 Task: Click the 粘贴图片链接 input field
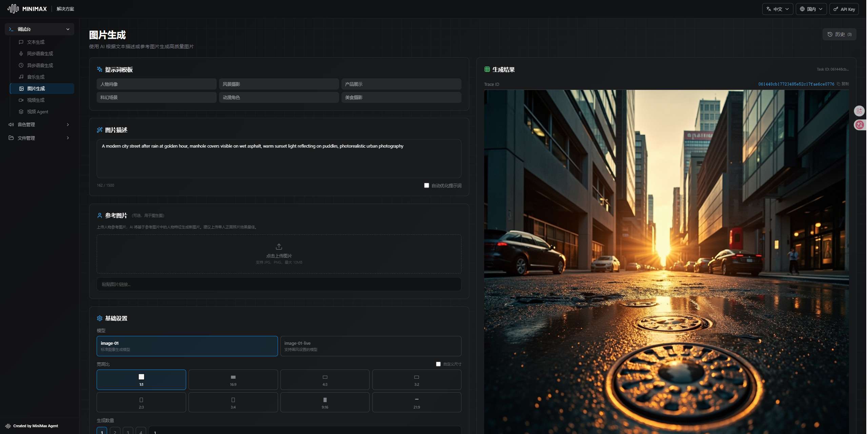[x=279, y=284]
